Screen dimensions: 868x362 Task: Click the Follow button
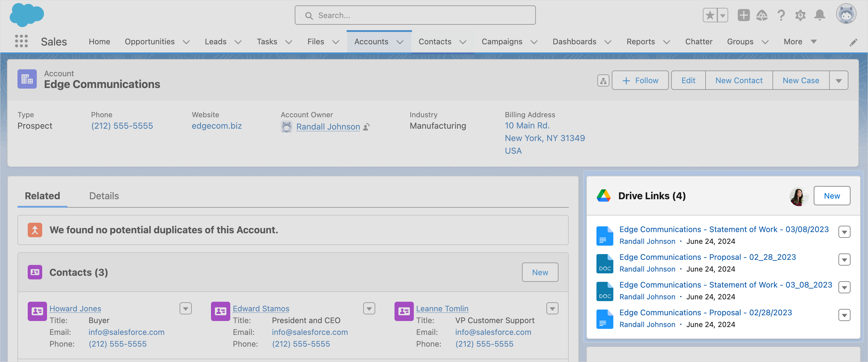point(640,80)
